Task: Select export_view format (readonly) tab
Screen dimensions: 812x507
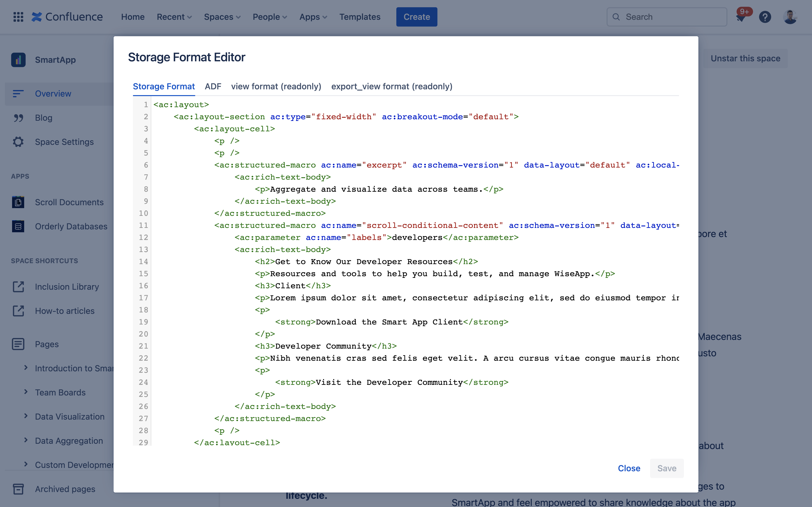Action: click(x=391, y=86)
